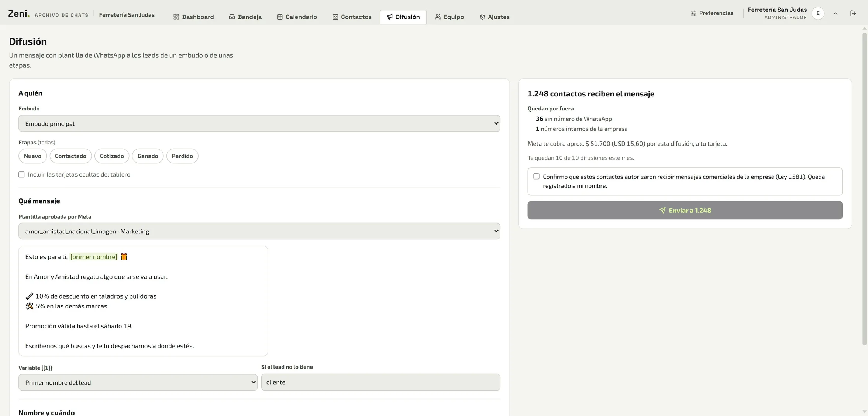The width and height of the screenshot is (868, 416).
Task: Check the Ley 1581 confirmation box
Action: pos(536,177)
